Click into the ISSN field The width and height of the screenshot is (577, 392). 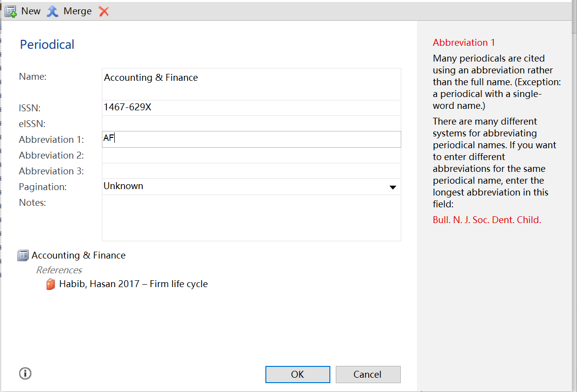[251, 108]
